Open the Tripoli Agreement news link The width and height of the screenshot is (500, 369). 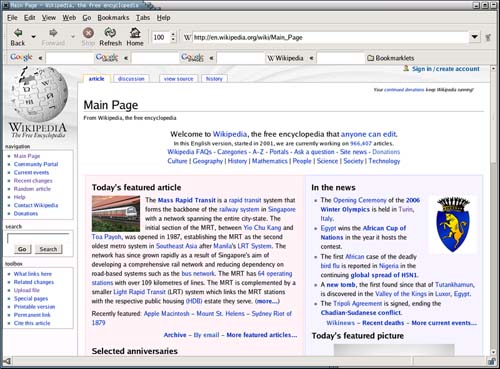358,304
